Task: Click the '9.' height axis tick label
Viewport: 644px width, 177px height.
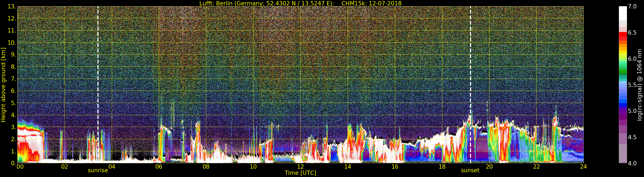Action: 13,55
